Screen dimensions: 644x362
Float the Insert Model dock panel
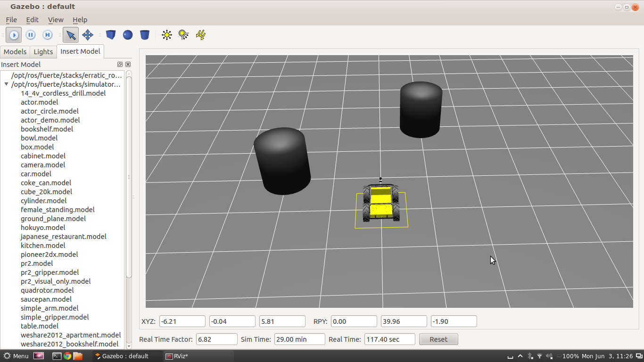click(x=120, y=65)
